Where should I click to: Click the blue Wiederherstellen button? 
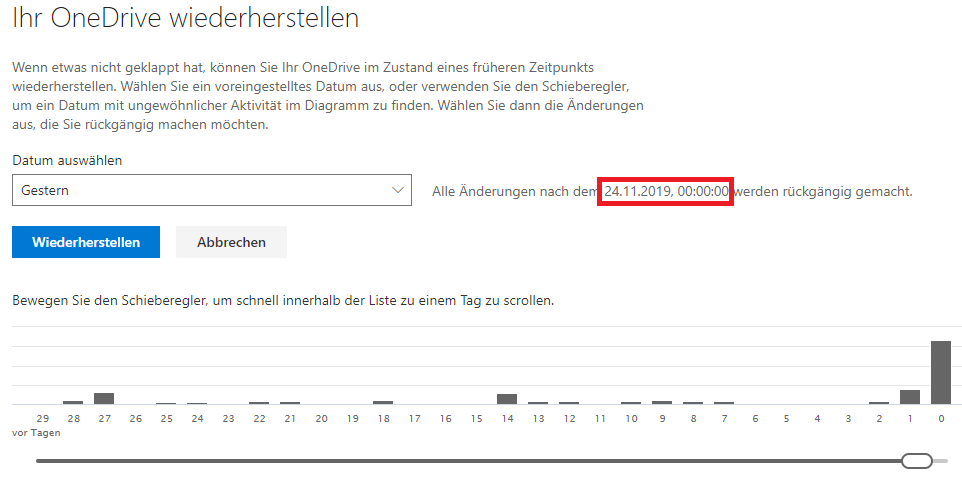(x=86, y=242)
